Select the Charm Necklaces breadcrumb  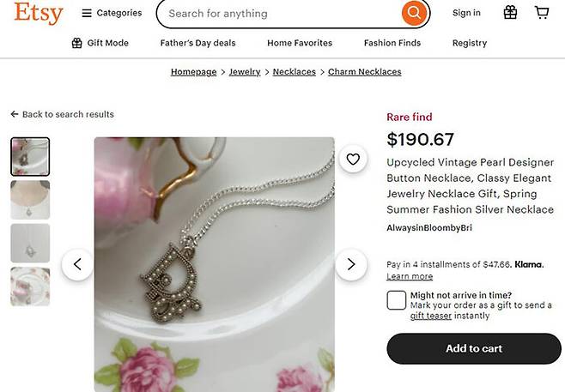tap(364, 72)
